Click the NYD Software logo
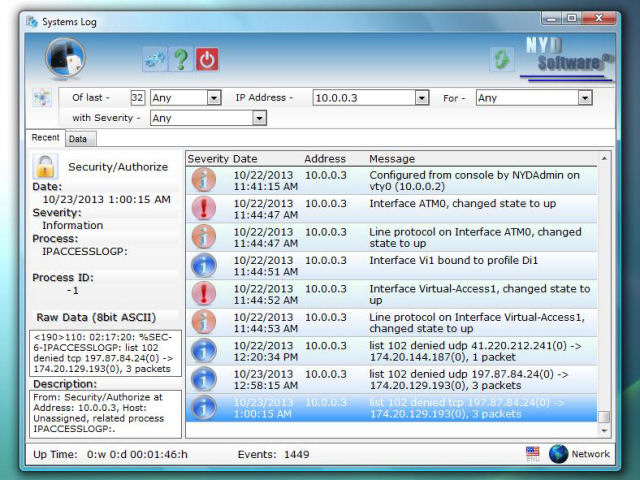Viewport: 640px width, 480px height. tap(567, 58)
